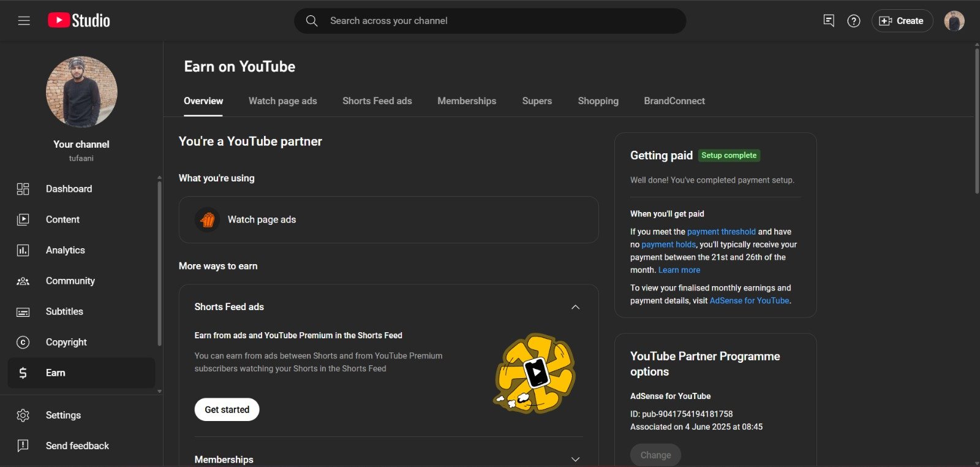Viewport: 980px width, 467px height.
Task: Click the Content video icon
Action: [x=23, y=219]
